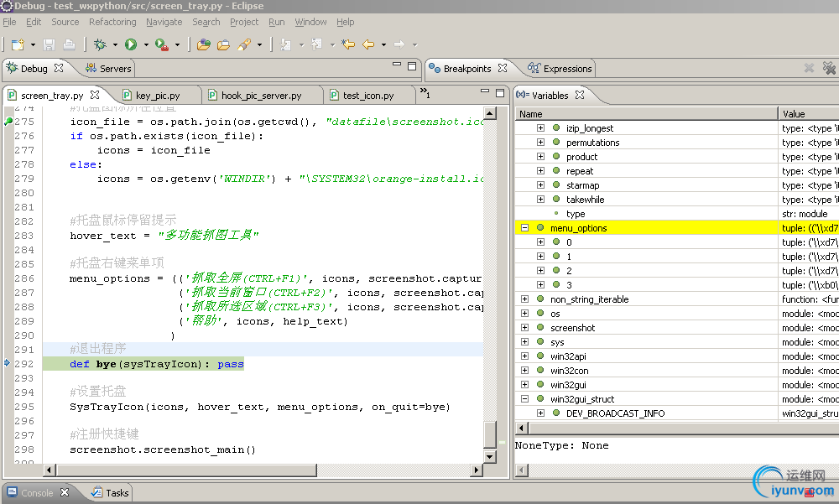Click the Run External Tools icon
Screen dimensions: 839x504
(162, 44)
